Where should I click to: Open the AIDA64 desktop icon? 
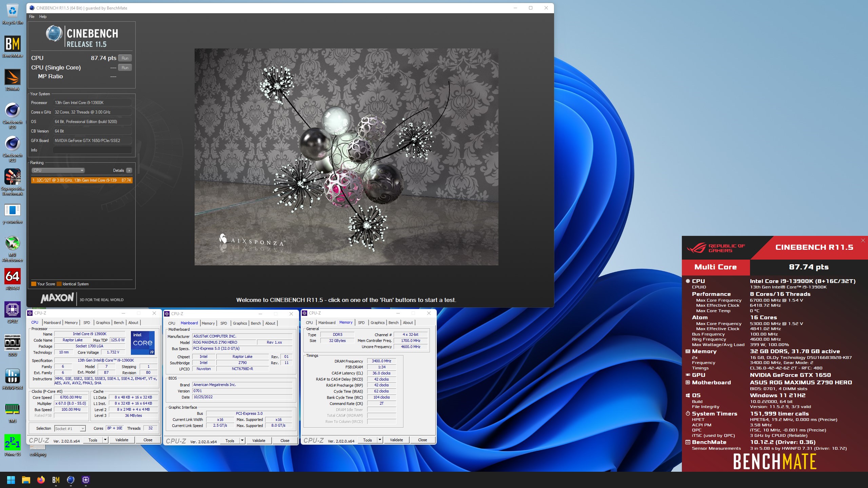click(x=13, y=279)
